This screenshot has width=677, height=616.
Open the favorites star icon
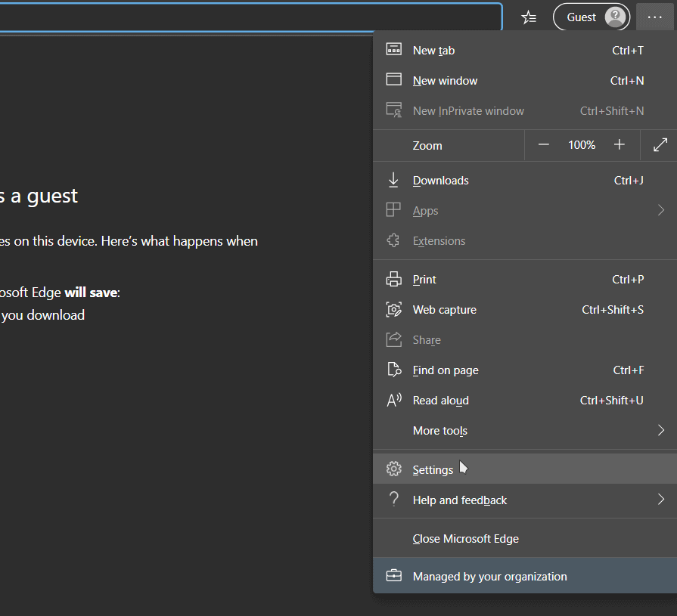(x=528, y=17)
